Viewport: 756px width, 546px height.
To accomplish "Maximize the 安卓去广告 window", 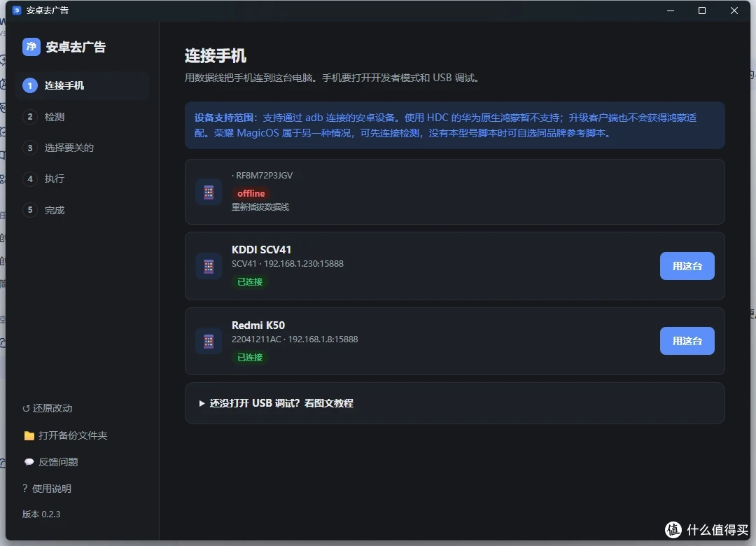I will click(702, 10).
